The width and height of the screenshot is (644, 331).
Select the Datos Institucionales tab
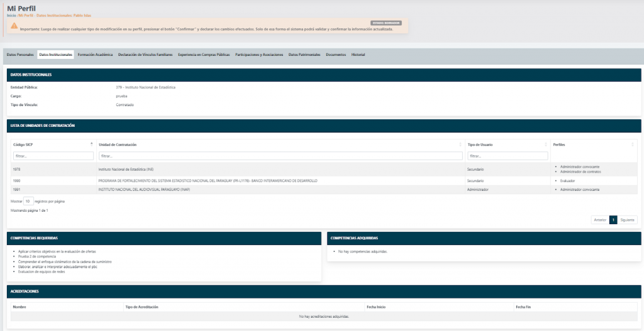point(56,55)
